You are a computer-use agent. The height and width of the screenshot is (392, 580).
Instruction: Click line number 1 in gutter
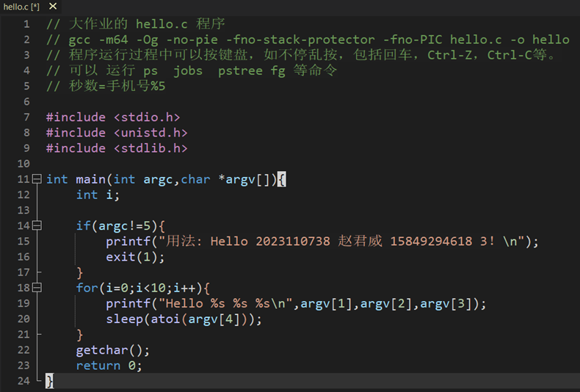(26, 24)
